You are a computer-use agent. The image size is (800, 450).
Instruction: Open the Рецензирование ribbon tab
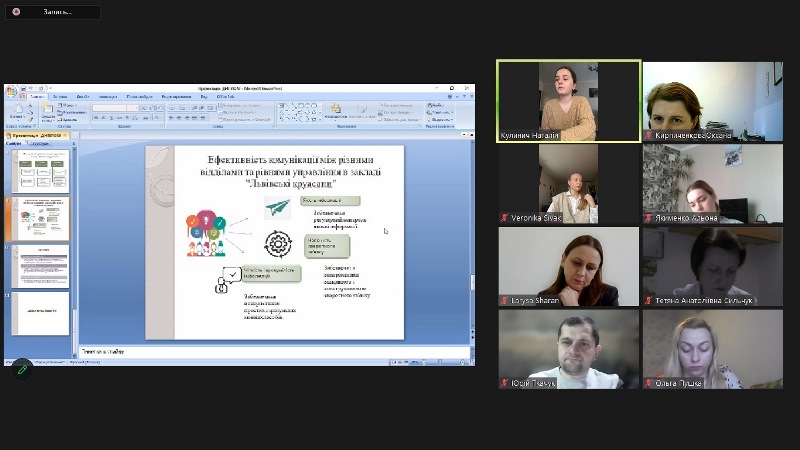click(x=177, y=96)
